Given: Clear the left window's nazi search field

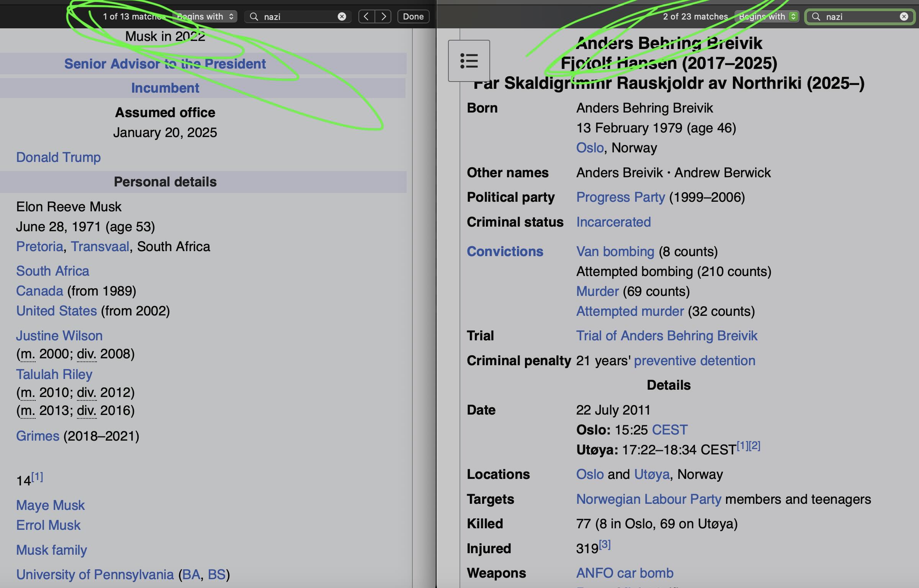Looking at the screenshot, I should (342, 16).
